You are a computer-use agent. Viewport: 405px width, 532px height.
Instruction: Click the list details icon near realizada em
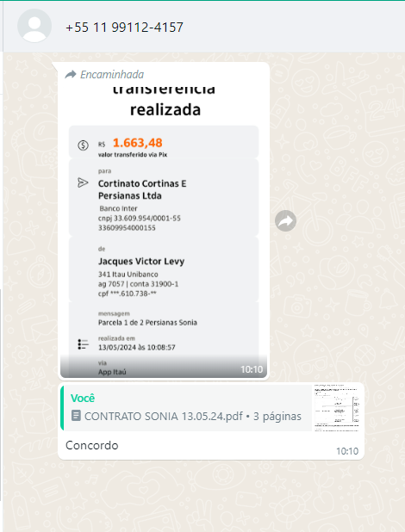[84, 344]
